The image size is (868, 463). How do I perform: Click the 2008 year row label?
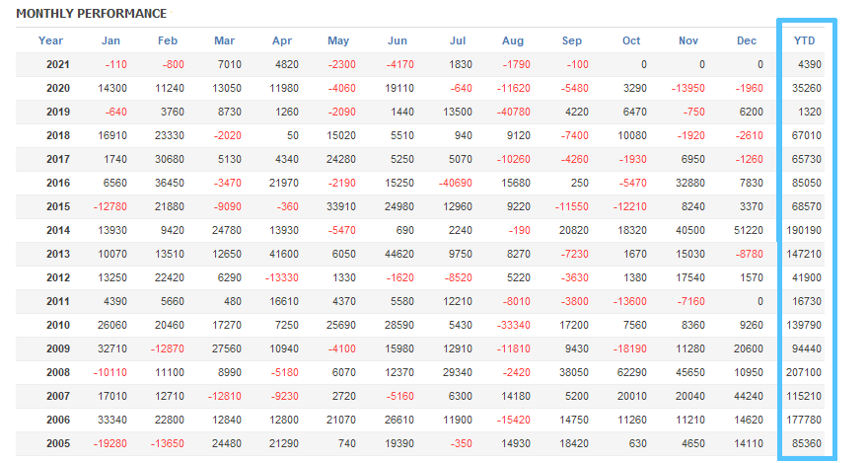[x=58, y=372]
